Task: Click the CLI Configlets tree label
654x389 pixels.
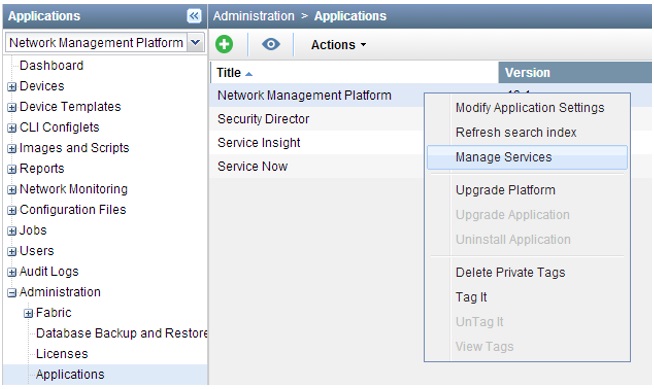Action: 59,127
